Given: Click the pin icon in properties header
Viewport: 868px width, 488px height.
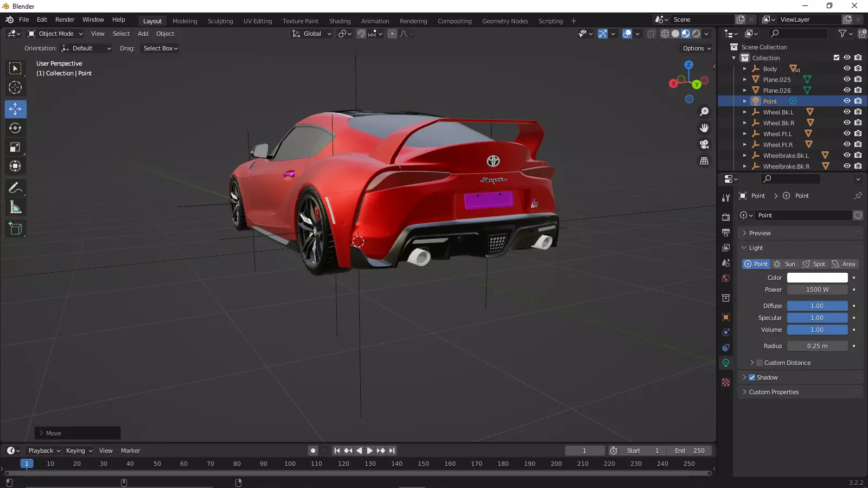Looking at the screenshot, I should click(x=858, y=196).
